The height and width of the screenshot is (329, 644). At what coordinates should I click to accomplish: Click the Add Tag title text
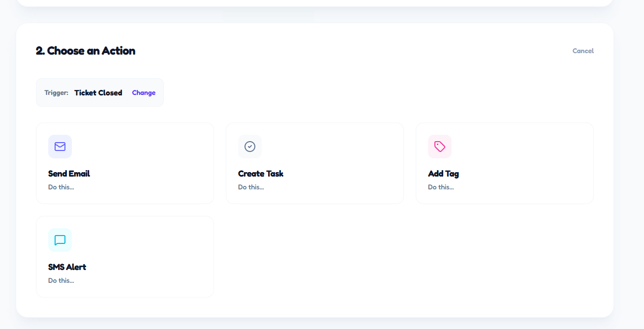tap(443, 174)
